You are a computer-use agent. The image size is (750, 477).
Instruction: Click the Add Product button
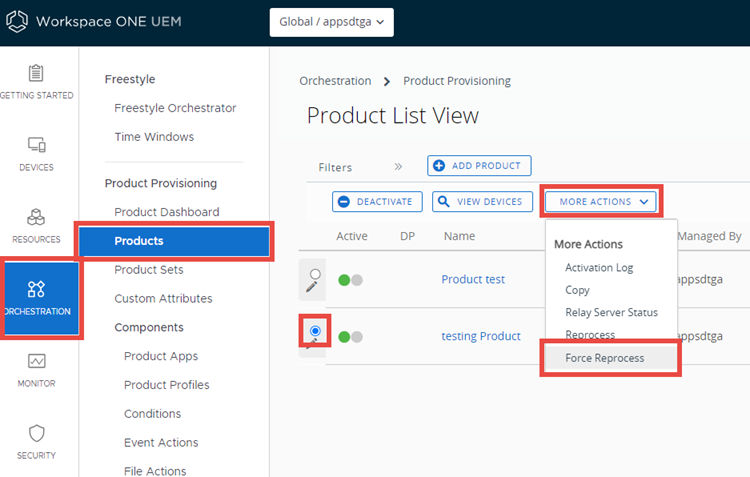click(x=479, y=166)
